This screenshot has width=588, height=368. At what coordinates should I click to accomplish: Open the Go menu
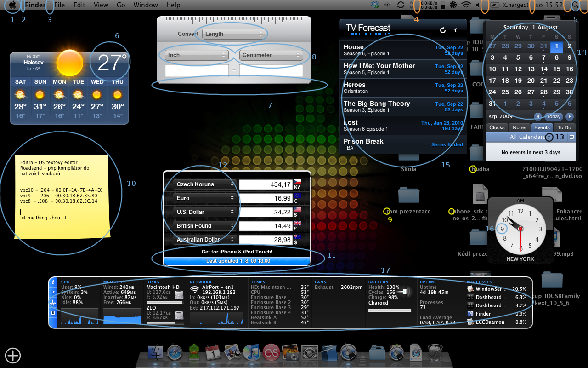click(121, 5)
